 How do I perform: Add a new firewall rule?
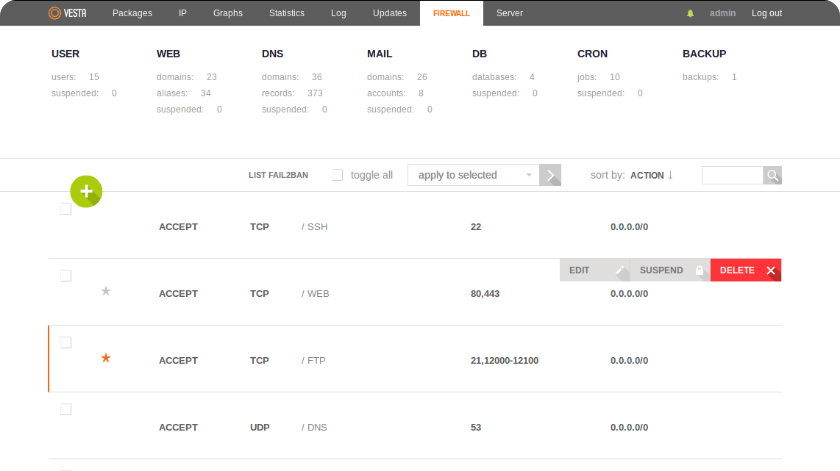[x=86, y=191]
